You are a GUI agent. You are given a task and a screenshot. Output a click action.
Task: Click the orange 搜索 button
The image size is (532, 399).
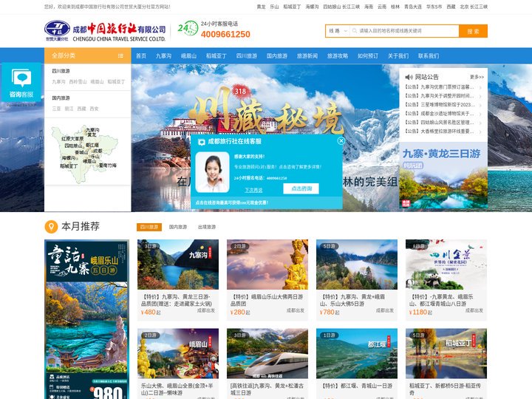click(473, 31)
